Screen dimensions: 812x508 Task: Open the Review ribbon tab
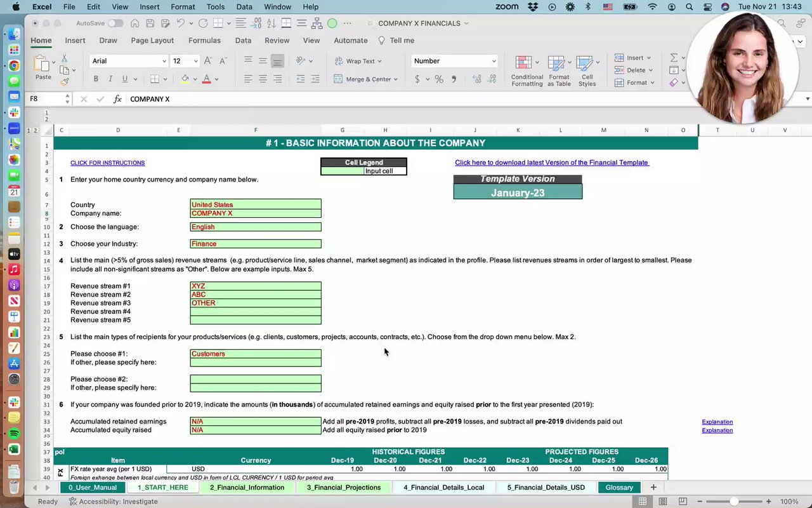tap(277, 40)
